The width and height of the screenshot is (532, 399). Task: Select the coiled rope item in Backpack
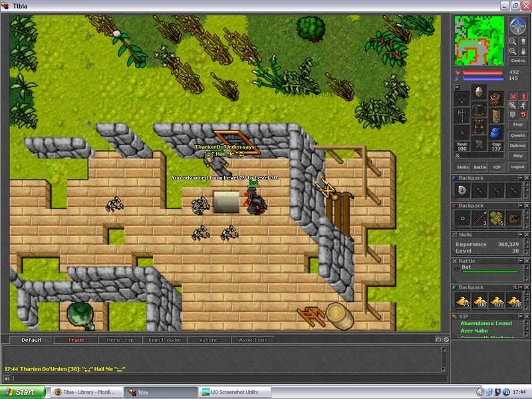click(x=513, y=219)
